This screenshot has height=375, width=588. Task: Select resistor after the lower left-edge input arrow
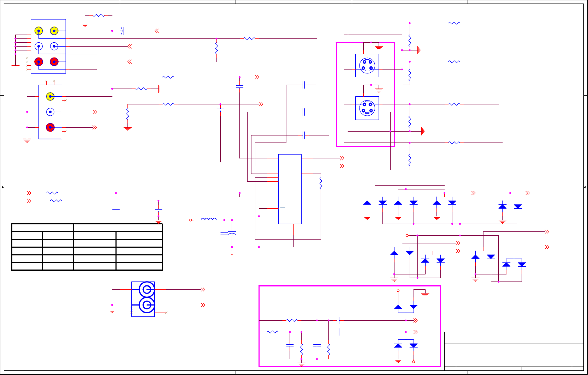click(56, 201)
